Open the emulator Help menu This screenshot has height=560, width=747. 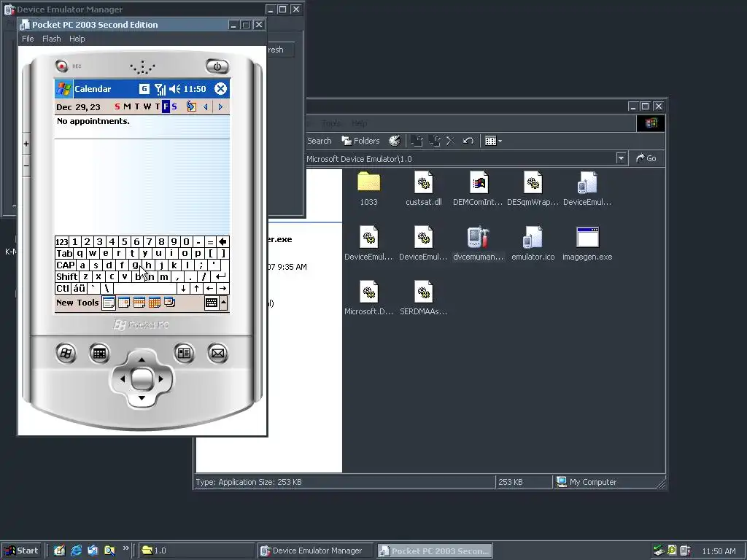(x=77, y=39)
